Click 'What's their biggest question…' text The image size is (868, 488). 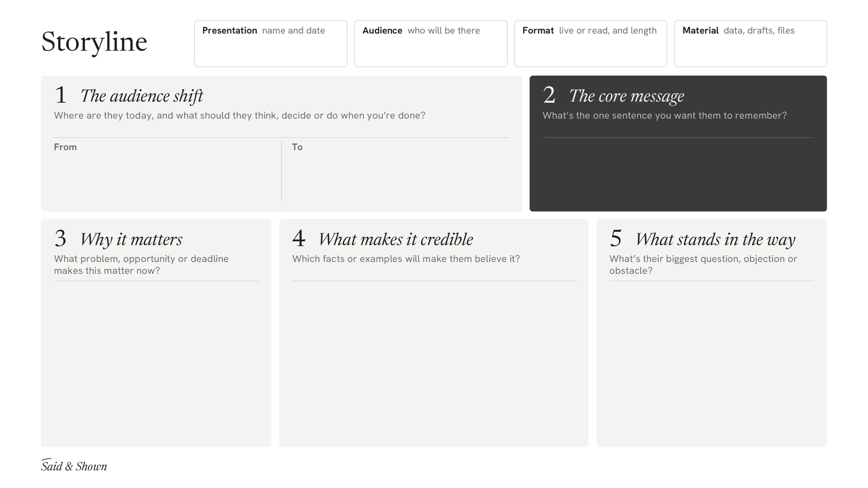[x=703, y=265]
